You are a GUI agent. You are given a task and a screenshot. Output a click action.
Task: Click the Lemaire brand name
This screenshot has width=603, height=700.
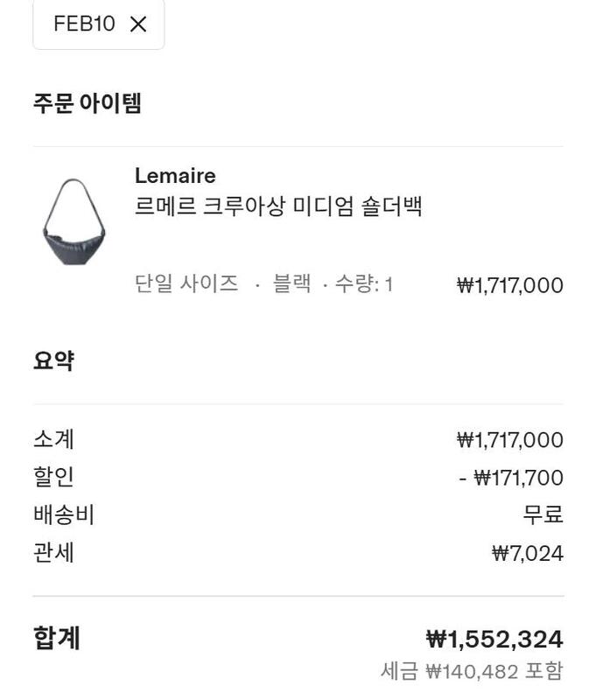coord(175,176)
